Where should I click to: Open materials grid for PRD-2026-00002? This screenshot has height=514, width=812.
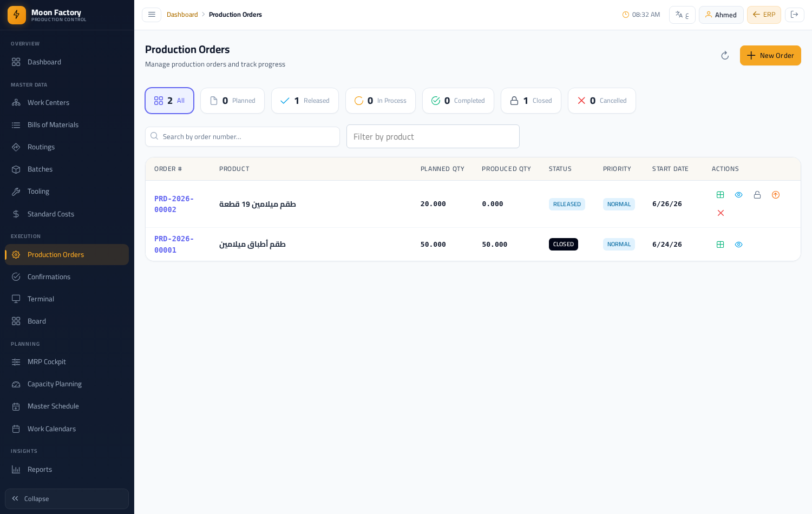[x=721, y=195]
